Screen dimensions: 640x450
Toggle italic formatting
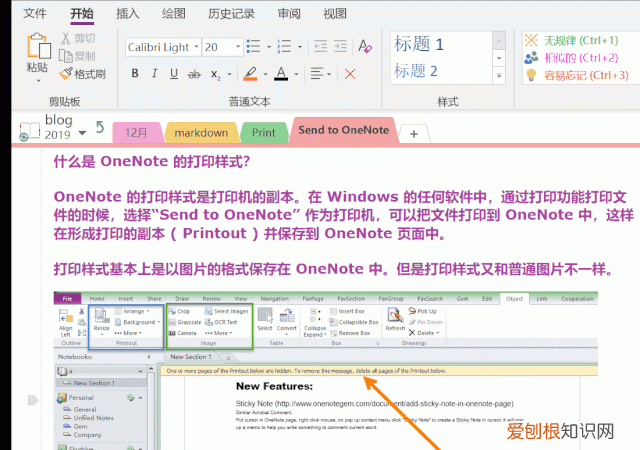pos(154,74)
